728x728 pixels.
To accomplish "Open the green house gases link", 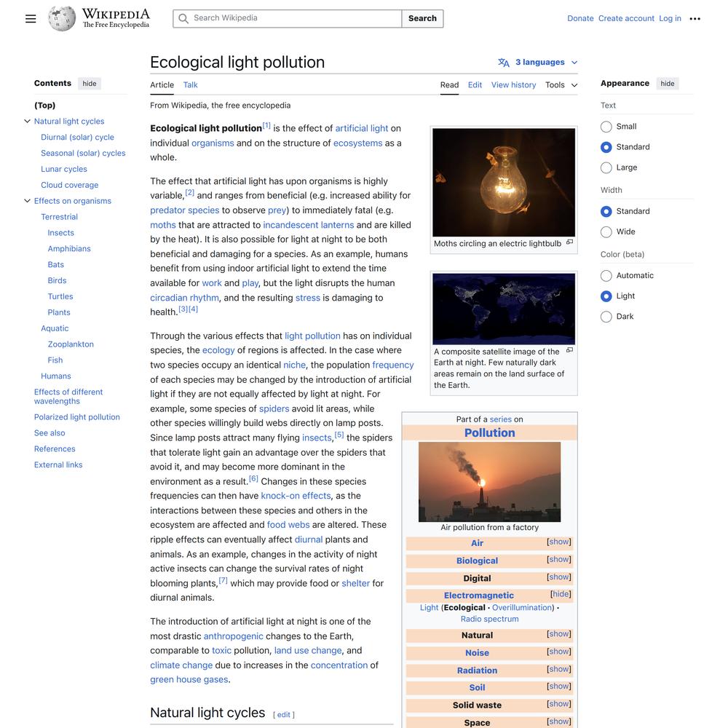I will tap(189, 680).
